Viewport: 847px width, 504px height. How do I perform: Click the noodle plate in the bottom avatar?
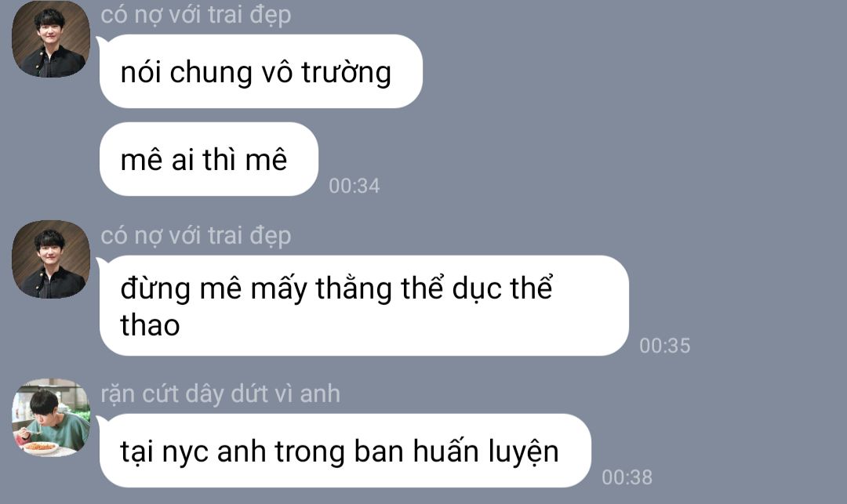tap(39, 448)
